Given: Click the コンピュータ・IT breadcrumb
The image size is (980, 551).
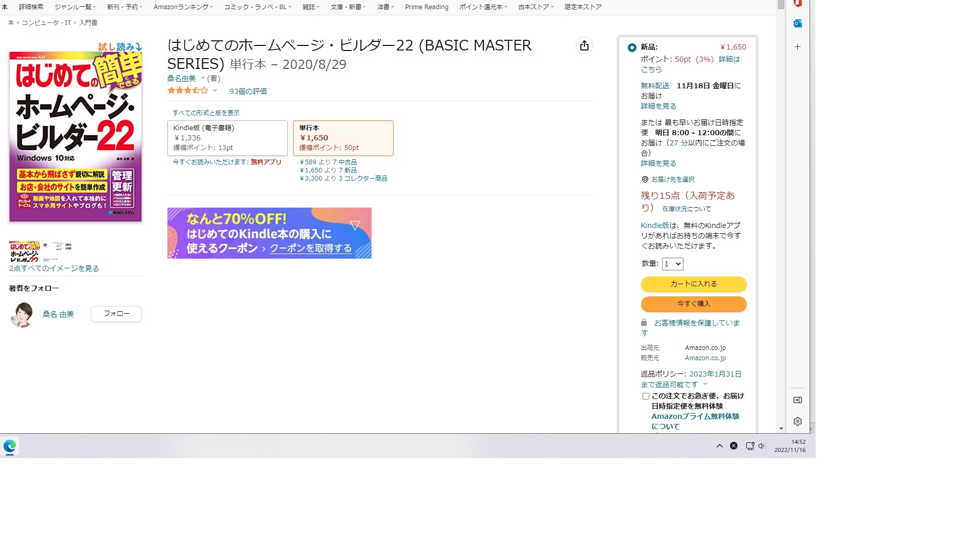Looking at the screenshot, I should coord(46,23).
